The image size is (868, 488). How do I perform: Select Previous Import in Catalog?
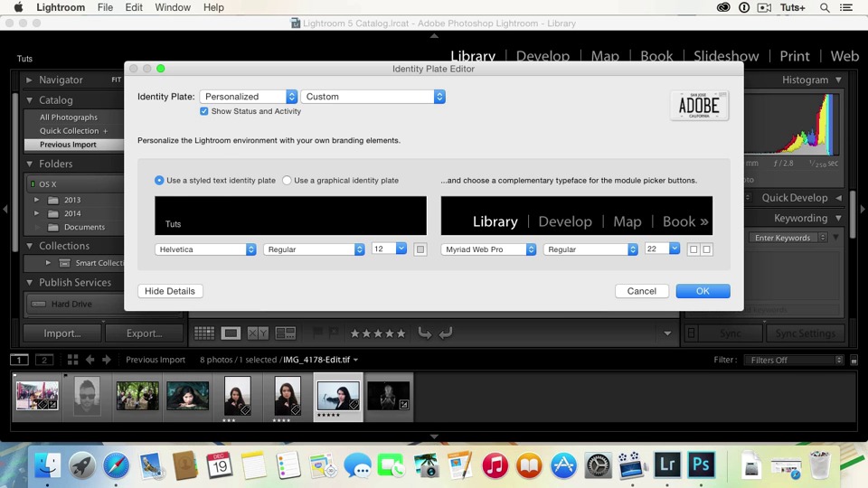pyautogui.click(x=74, y=145)
